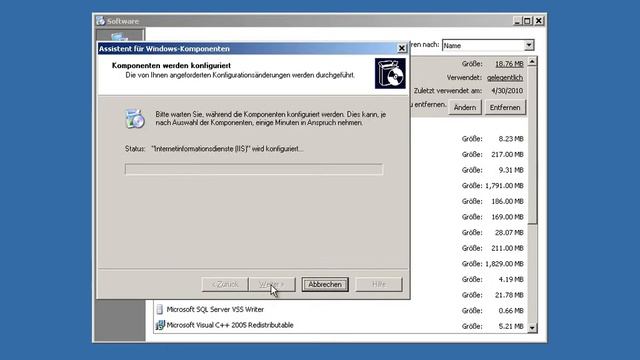Click the setup icon beside wait message
Image resolution: width=640 pixels, height=360 pixels.
[135, 119]
